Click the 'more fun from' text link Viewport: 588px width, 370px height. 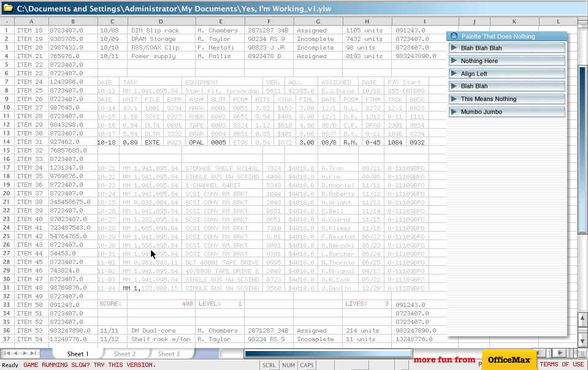coord(445,360)
